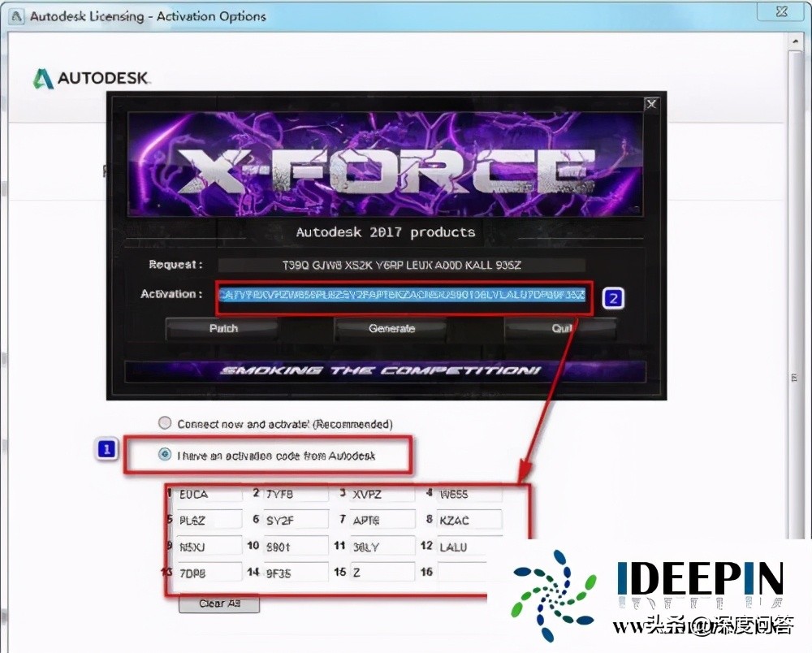Click the scroll up arrow of Autodesk window
Viewport: 812px width, 653px height.
point(795,41)
